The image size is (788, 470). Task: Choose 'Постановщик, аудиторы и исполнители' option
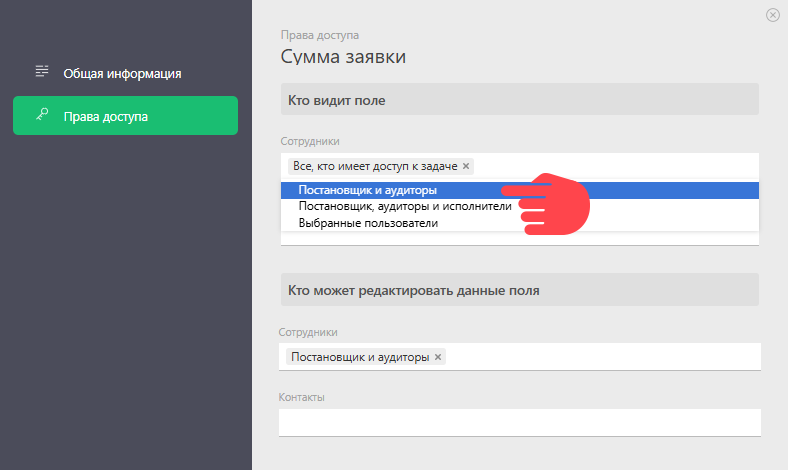(520, 207)
